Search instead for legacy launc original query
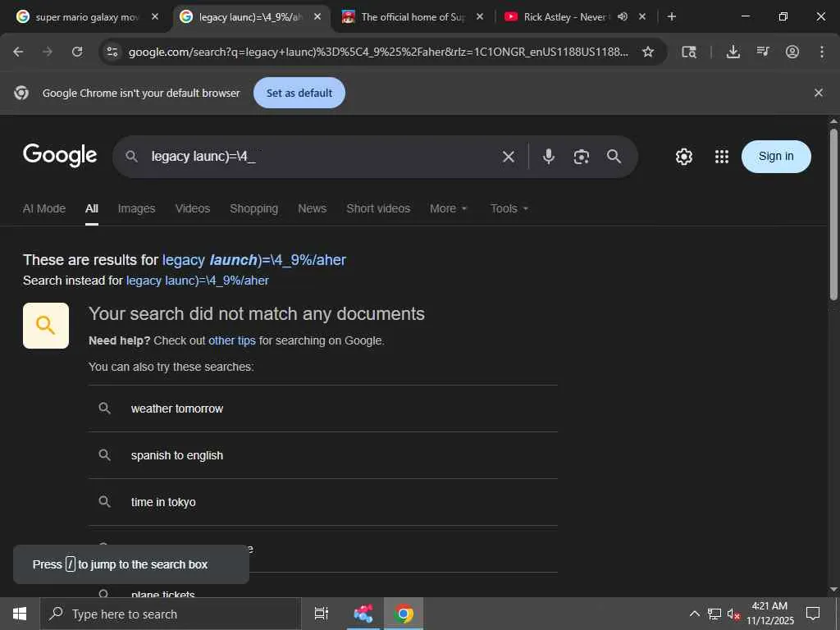Image resolution: width=840 pixels, height=630 pixels. coord(197,281)
